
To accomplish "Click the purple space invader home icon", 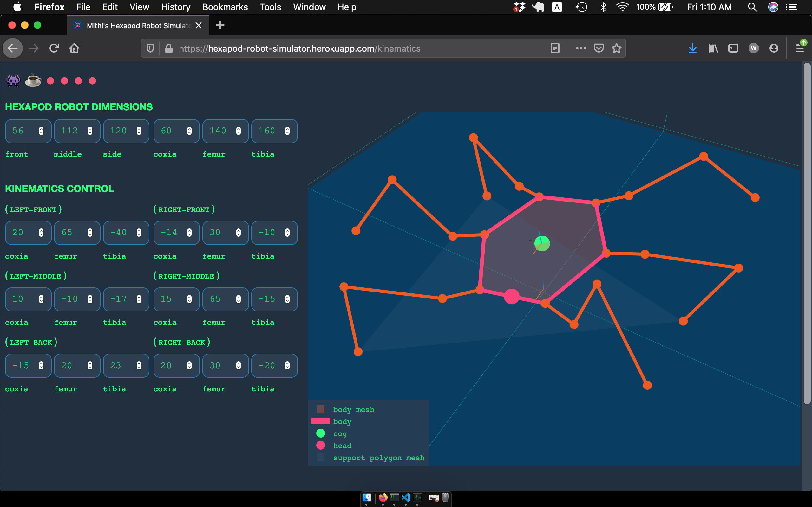I will [x=13, y=80].
